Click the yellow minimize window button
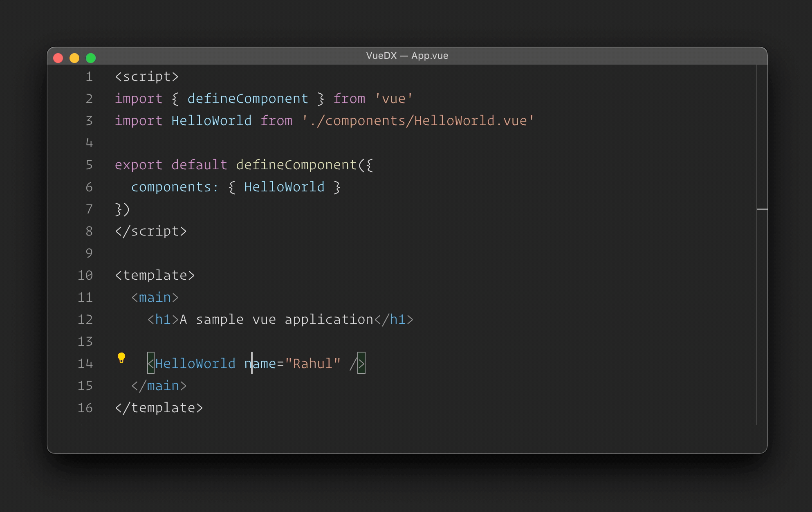Image resolution: width=812 pixels, height=512 pixels. pyautogui.click(x=74, y=58)
